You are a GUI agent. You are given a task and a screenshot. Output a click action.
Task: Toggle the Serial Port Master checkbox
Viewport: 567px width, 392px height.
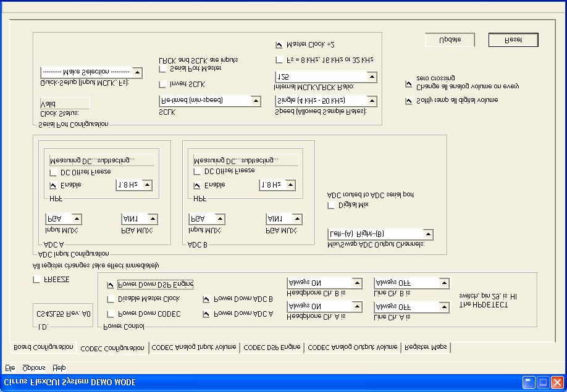[162, 68]
